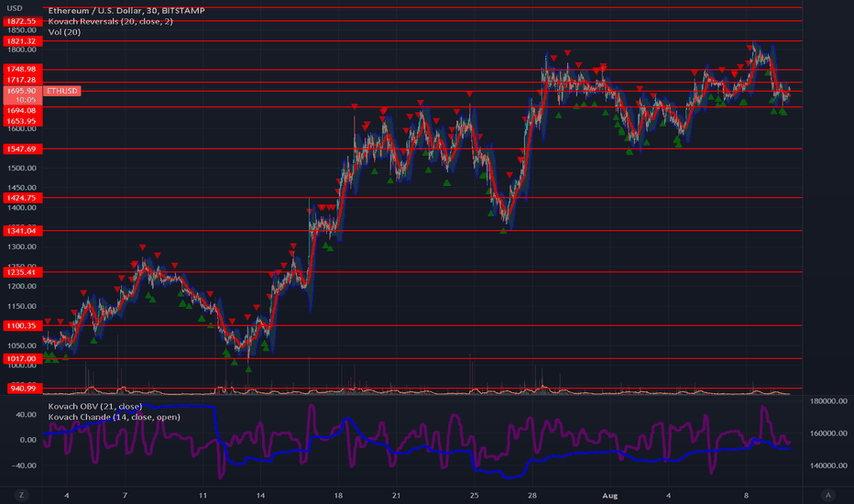Select the 1424.75 horizontal line price label
854x504 pixels.
coord(22,198)
